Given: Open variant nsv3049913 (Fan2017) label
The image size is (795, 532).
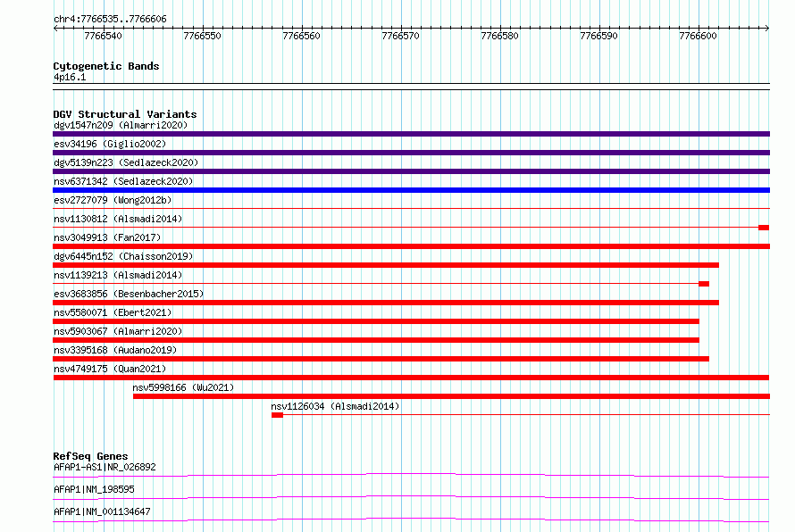Looking at the screenshot, I should 107,237.
